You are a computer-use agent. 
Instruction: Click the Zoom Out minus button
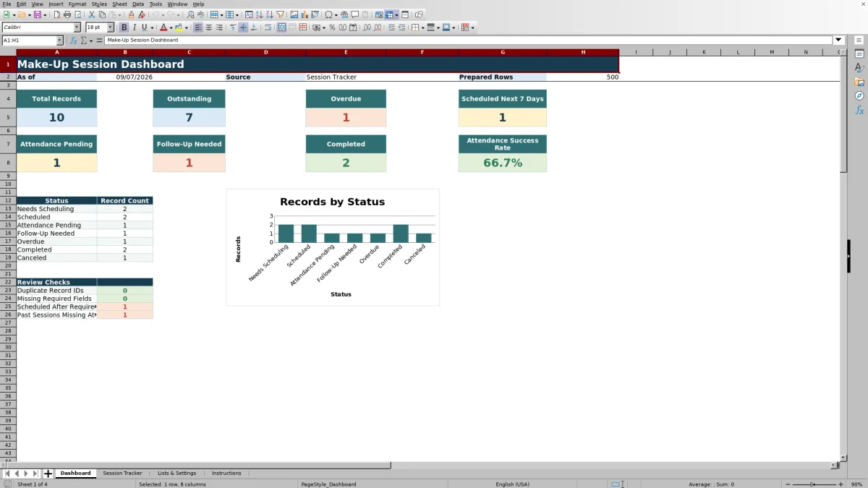(787, 484)
